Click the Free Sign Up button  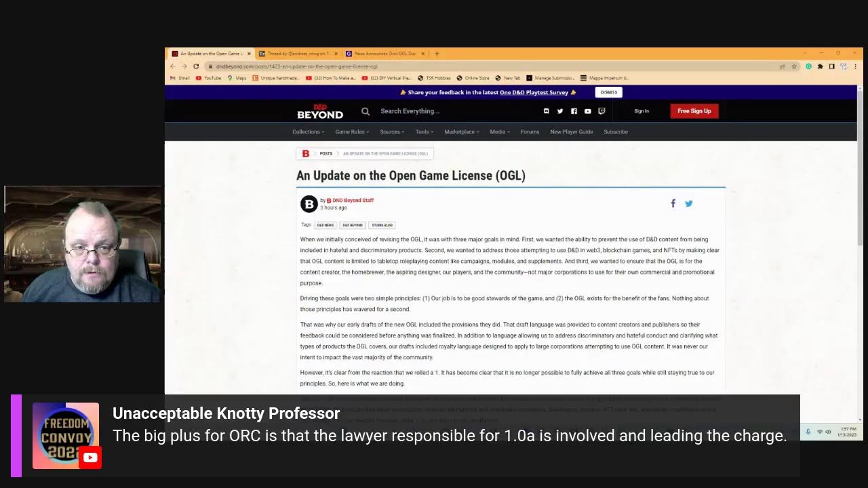[x=694, y=111]
